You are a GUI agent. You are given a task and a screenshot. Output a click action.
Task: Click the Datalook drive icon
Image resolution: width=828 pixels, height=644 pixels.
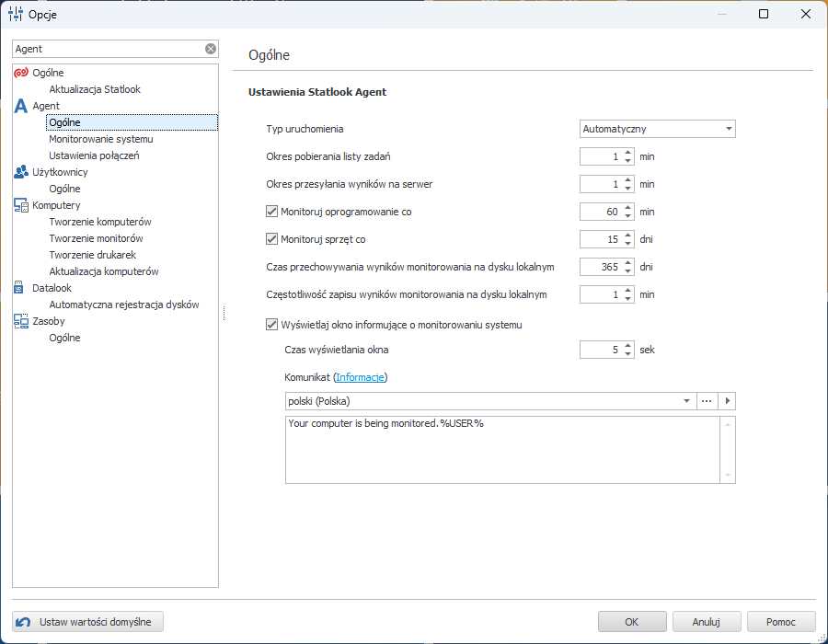[21, 288]
